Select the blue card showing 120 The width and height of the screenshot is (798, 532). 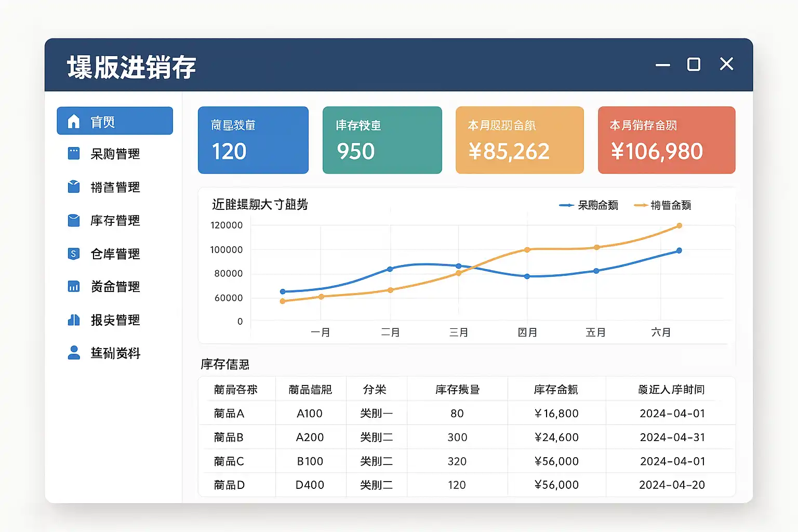253,140
